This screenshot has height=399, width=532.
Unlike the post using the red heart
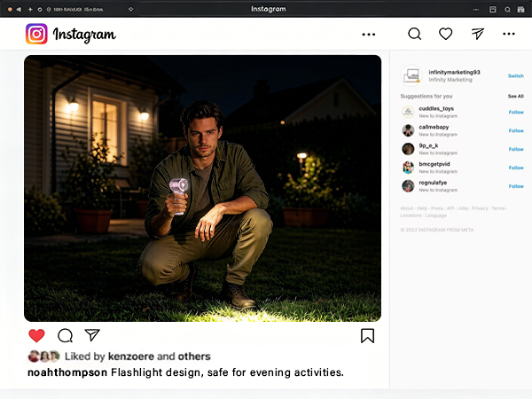36,335
